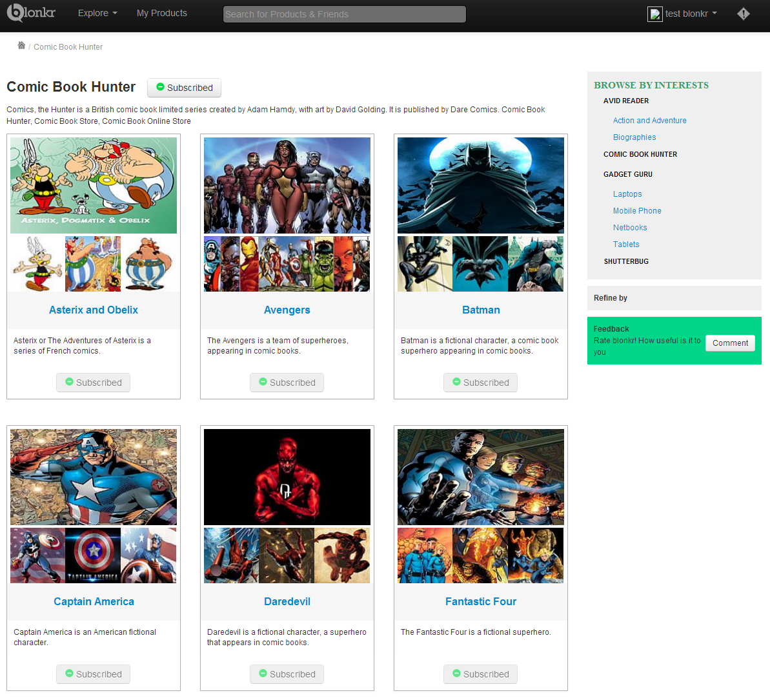Click the blonkr logo
Screen dimensions: 770x700
[x=31, y=13]
